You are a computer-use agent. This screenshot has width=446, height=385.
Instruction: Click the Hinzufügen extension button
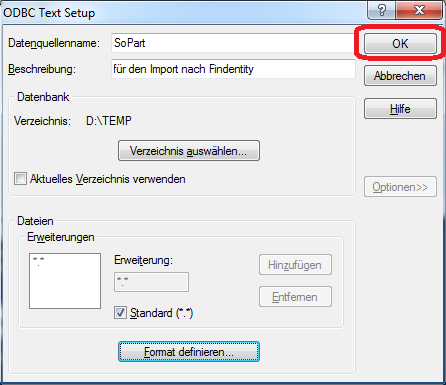point(295,265)
